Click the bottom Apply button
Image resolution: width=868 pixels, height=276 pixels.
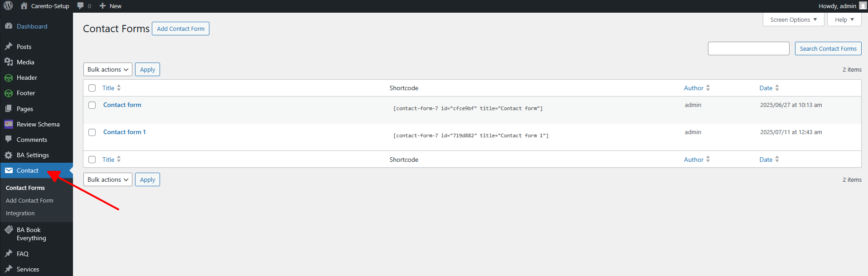point(147,179)
